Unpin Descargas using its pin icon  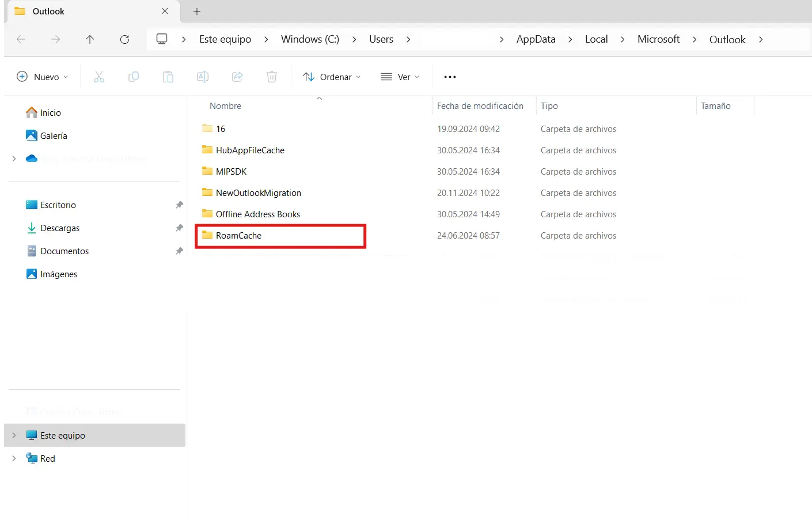tap(179, 228)
